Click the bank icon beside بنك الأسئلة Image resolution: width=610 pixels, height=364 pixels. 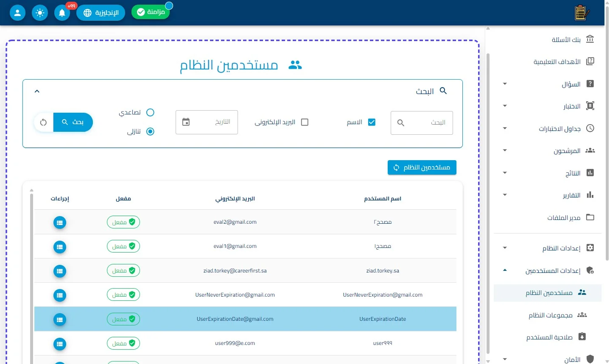coord(590,39)
